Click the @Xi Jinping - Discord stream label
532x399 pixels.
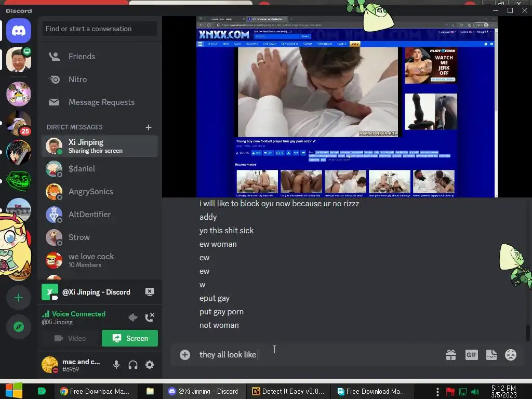(x=96, y=292)
